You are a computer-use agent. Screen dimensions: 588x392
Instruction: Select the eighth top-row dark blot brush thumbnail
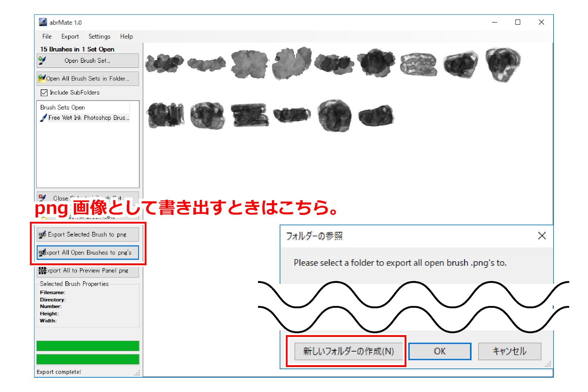click(x=461, y=65)
